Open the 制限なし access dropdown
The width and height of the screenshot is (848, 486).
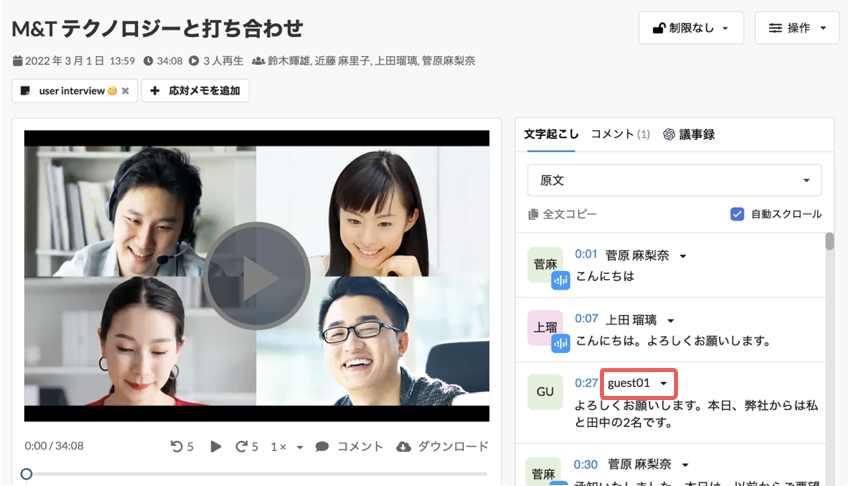[x=691, y=28]
